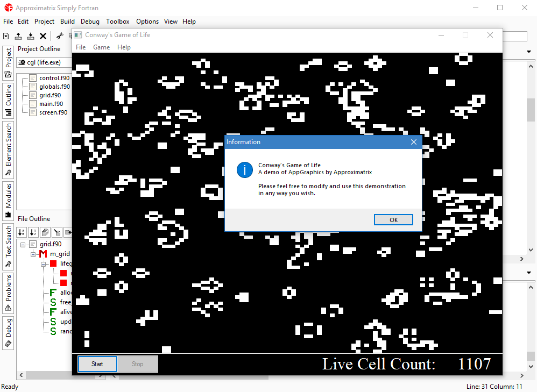Click the File Outline left scroll arrow
This screenshot has width=537, height=392.
21,375
